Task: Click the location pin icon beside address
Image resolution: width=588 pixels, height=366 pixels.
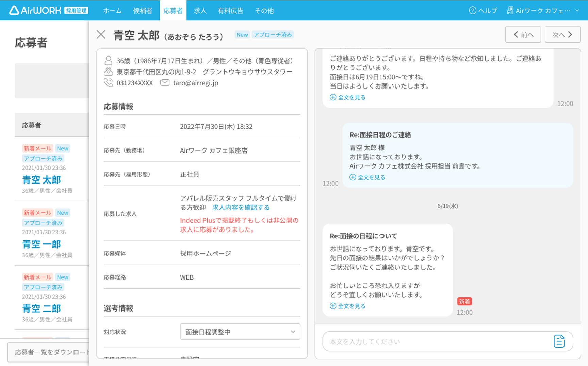Action: click(108, 71)
